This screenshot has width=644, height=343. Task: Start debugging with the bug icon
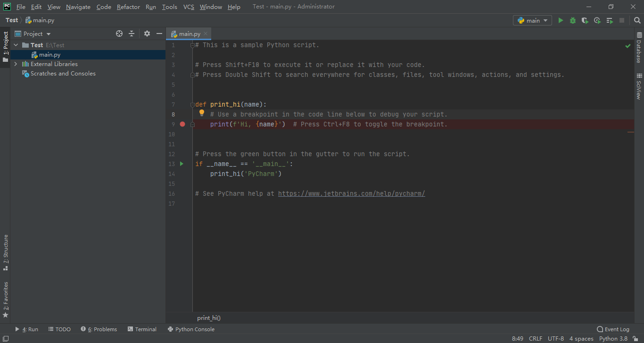pyautogui.click(x=573, y=20)
